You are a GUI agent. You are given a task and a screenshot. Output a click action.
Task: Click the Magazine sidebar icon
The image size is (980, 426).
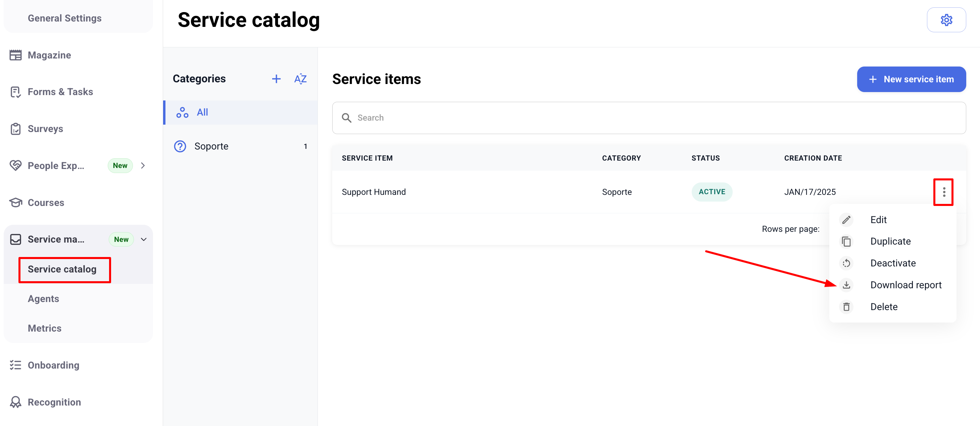15,55
